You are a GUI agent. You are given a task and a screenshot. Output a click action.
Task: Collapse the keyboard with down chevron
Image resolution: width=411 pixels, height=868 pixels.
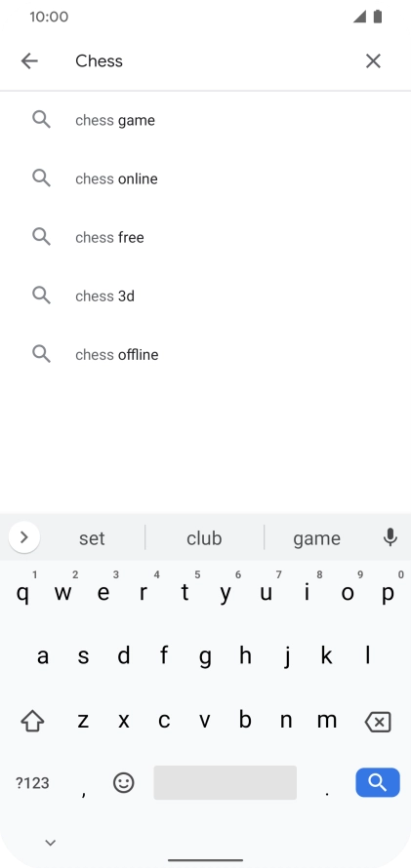coord(51,843)
